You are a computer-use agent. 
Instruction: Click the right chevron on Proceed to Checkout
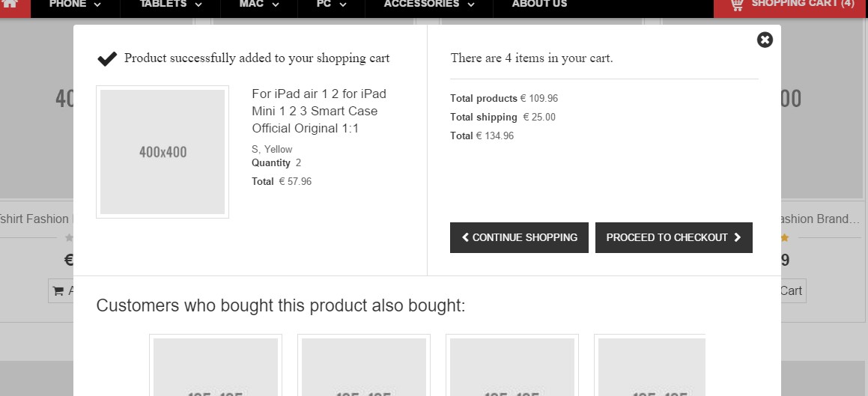(738, 237)
